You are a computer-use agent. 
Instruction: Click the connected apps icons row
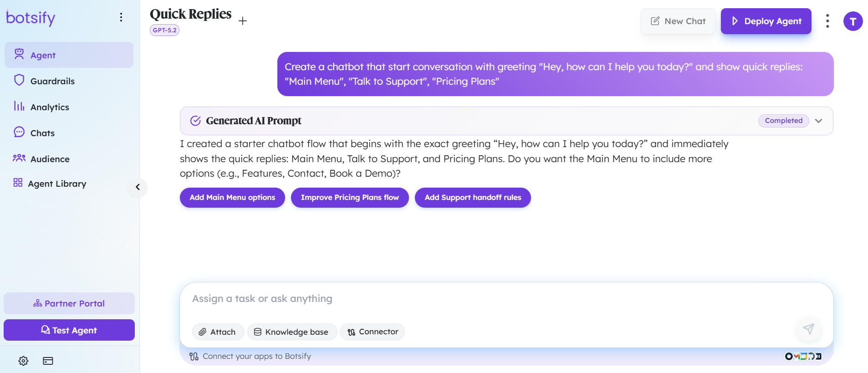[x=803, y=356]
